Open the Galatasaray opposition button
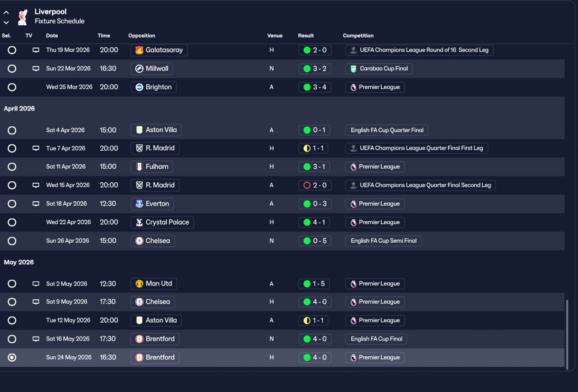Screen dimensions: 578x392 [159, 50]
